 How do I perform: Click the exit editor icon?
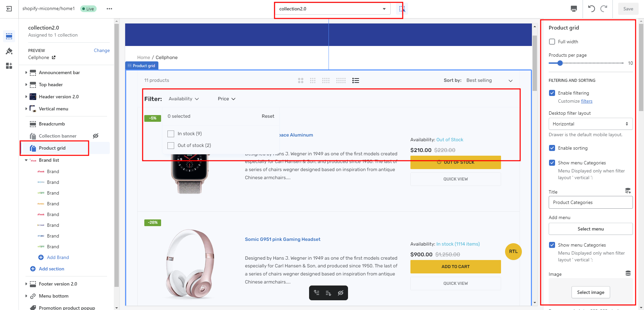[x=9, y=9]
